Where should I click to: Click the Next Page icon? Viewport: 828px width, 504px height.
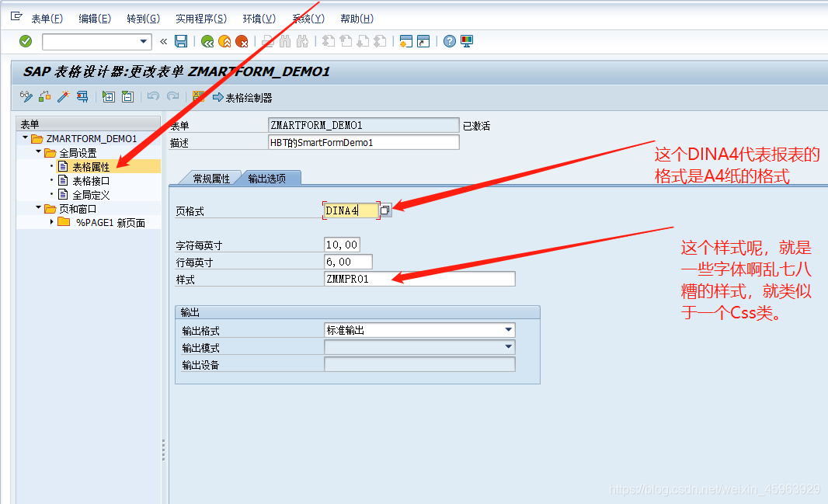(363, 41)
